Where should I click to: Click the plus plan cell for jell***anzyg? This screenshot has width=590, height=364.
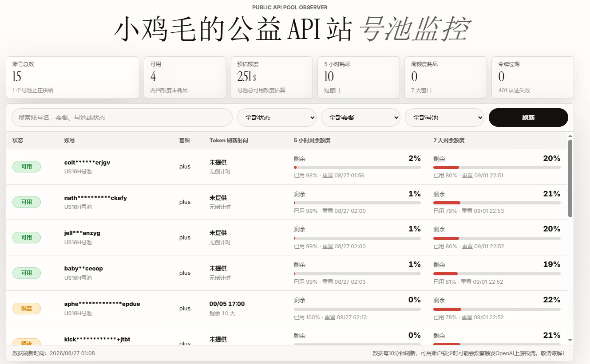(185, 238)
